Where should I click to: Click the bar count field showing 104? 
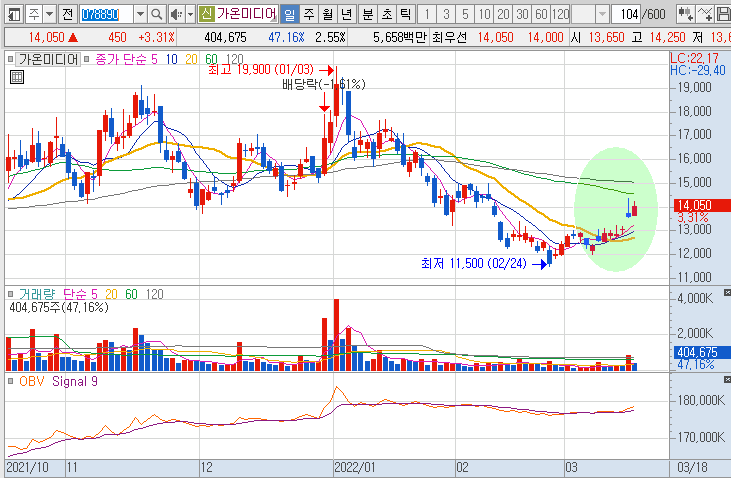coord(626,14)
